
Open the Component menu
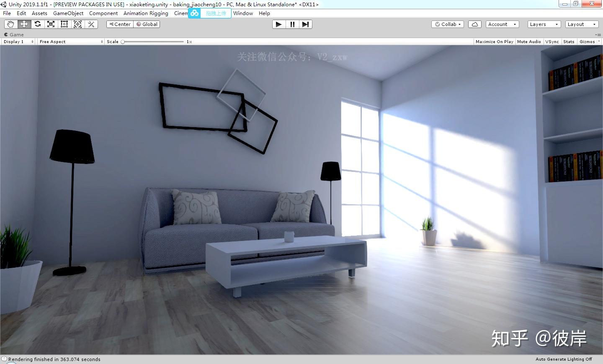tap(103, 13)
